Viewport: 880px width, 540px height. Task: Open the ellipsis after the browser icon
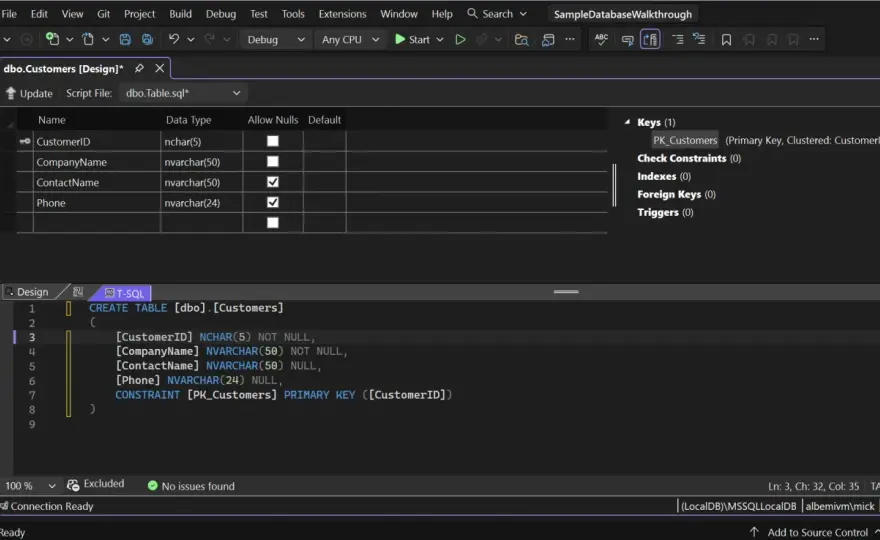570,39
